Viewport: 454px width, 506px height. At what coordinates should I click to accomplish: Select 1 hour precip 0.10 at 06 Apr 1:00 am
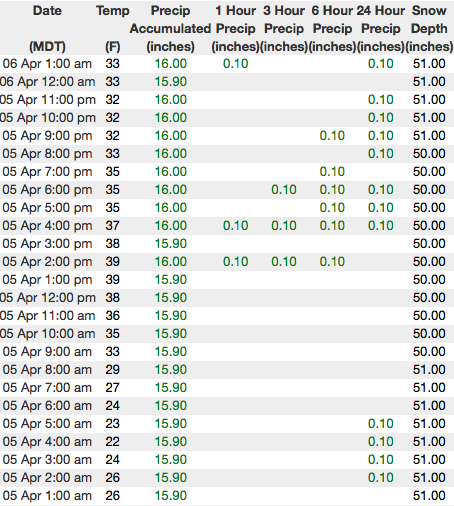point(236,64)
